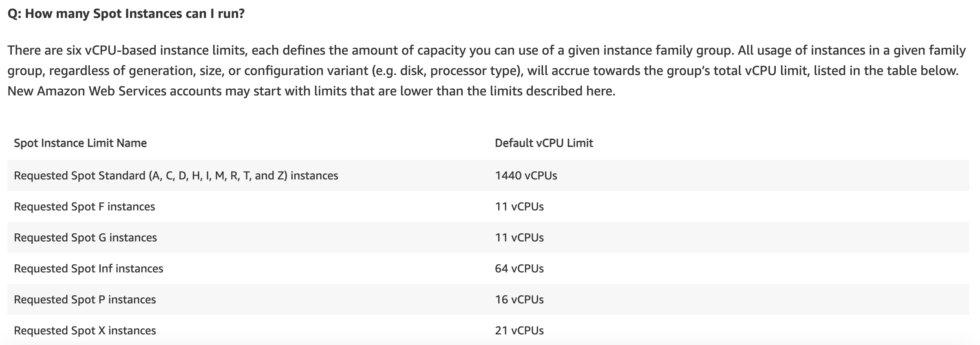Click the 16 vCPUs limit value

point(519,300)
